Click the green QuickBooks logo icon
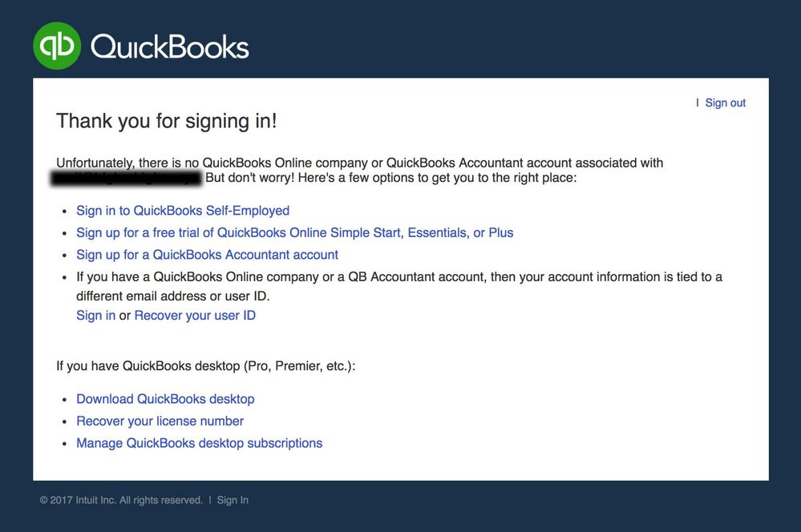Image resolution: width=801 pixels, height=532 pixels. [57, 46]
